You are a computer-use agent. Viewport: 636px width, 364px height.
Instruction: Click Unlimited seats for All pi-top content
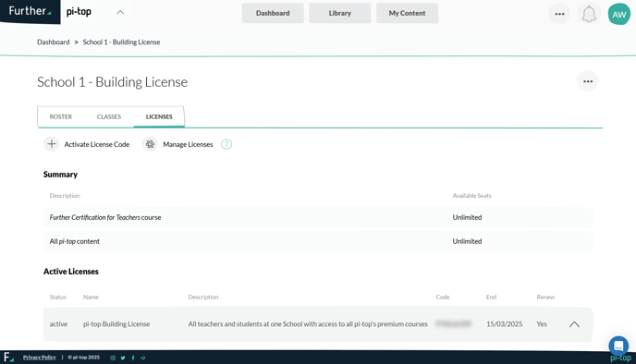[x=467, y=241]
